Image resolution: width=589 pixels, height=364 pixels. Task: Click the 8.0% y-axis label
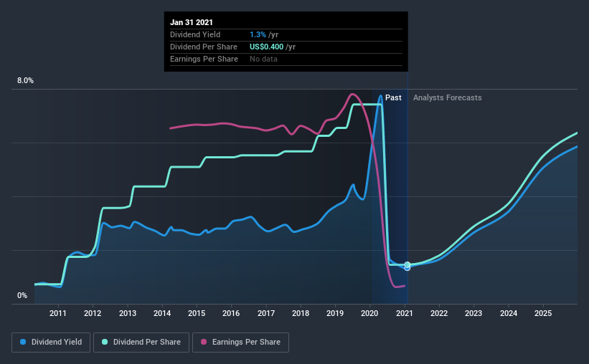point(25,81)
